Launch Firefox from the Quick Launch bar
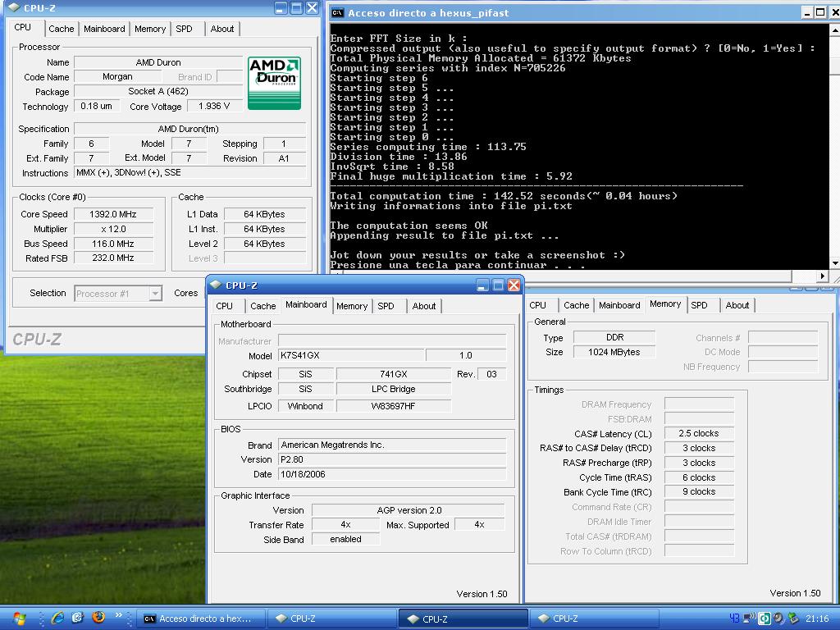This screenshot has height=630, width=840. [98, 618]
